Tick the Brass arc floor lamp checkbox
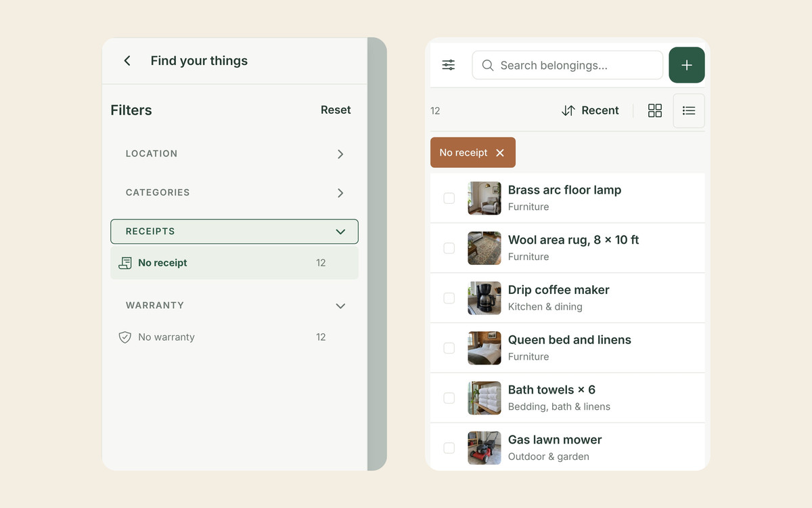Viewport: 812px width, 508px height. [x=449, y=198]
